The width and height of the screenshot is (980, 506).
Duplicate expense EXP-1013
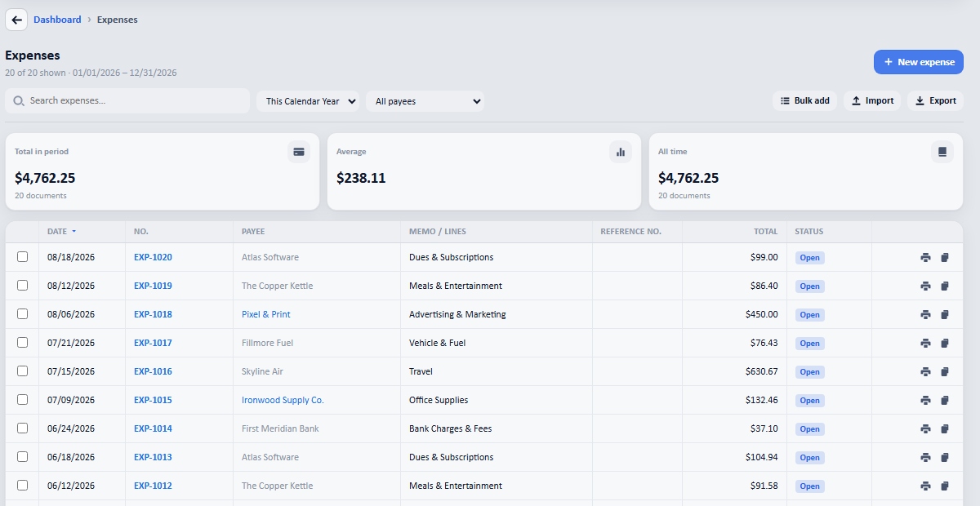(945, 458)
